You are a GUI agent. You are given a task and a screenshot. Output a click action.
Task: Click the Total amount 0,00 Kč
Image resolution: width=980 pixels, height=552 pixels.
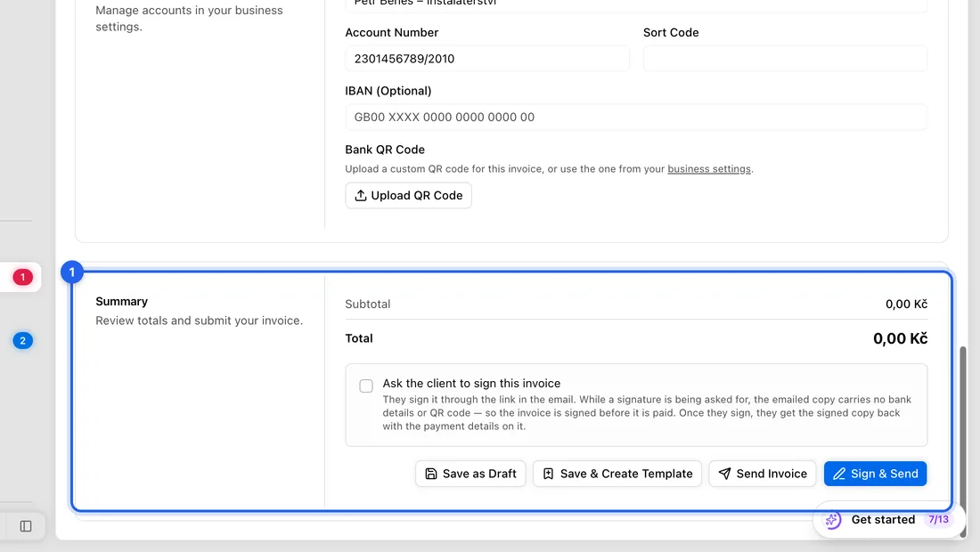pos(900,338)
